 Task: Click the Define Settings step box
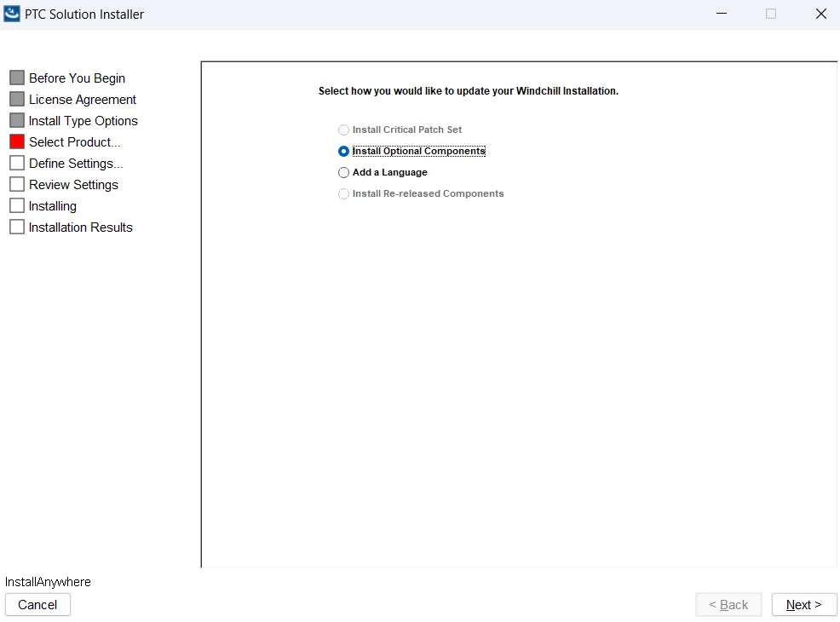pyautogui.click(x=17, y=163)
